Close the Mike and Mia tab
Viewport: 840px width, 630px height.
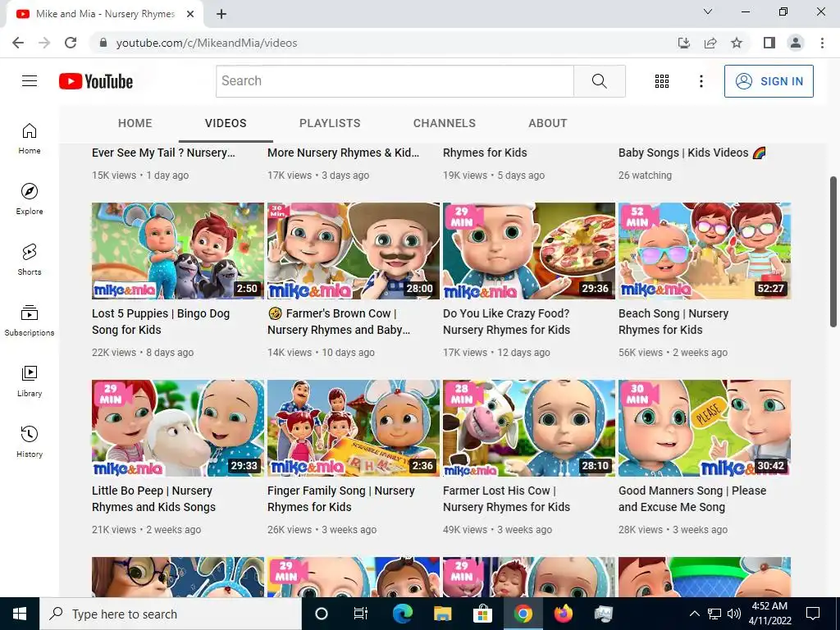coord(190,14)
